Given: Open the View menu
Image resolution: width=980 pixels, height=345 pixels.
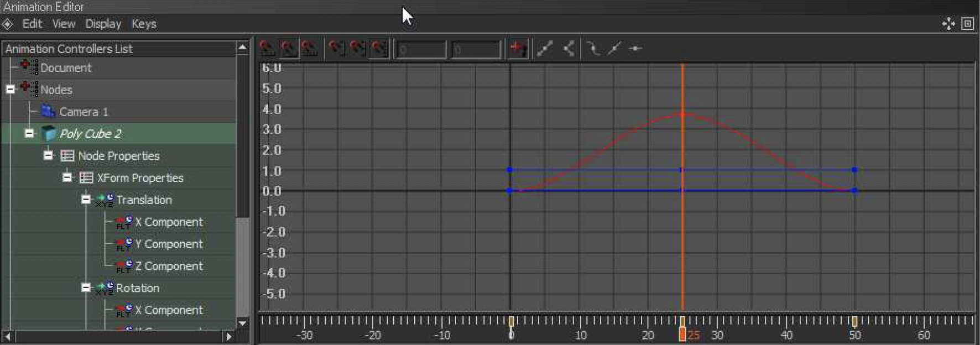Looking at the screenshot, I should [64, 24].
